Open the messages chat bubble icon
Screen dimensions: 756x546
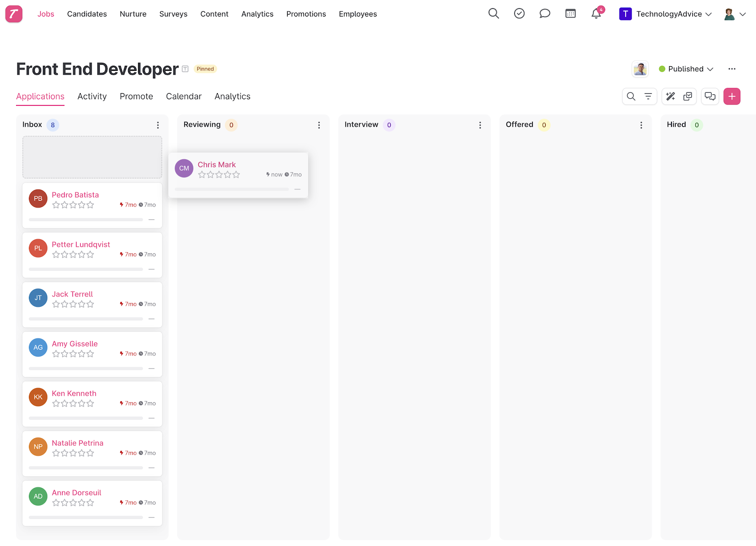(x=545, y=14)
